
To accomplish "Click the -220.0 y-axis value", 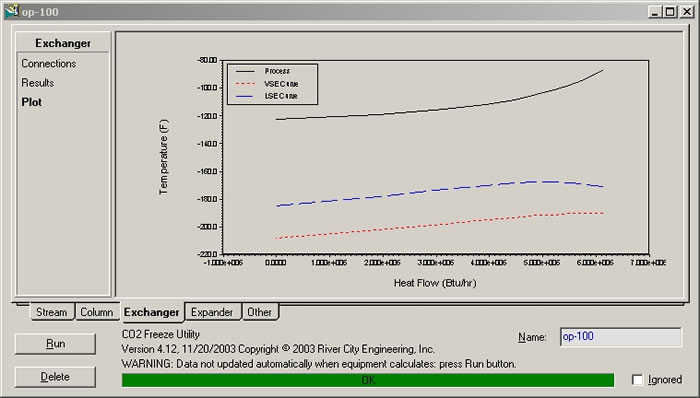I will point(207,254).
